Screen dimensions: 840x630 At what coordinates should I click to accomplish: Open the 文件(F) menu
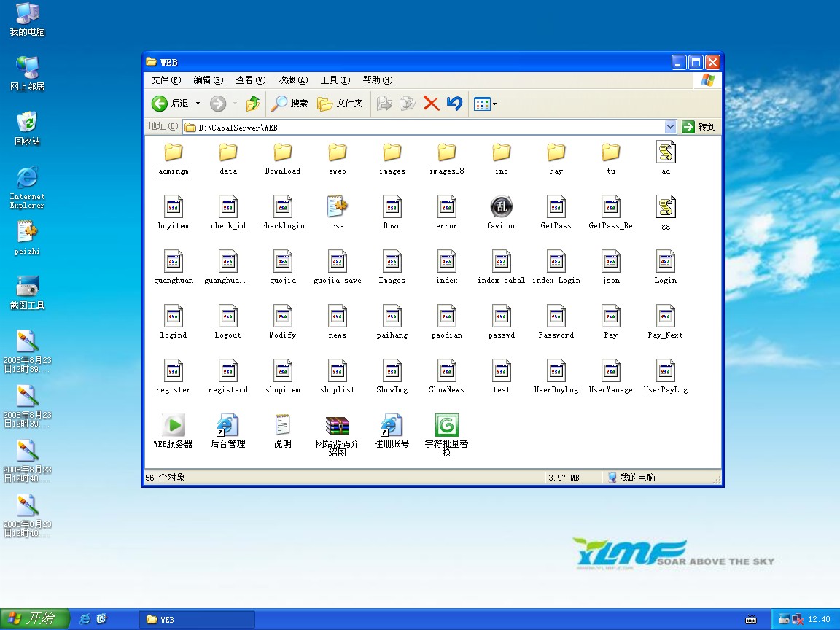pos(166,80)
